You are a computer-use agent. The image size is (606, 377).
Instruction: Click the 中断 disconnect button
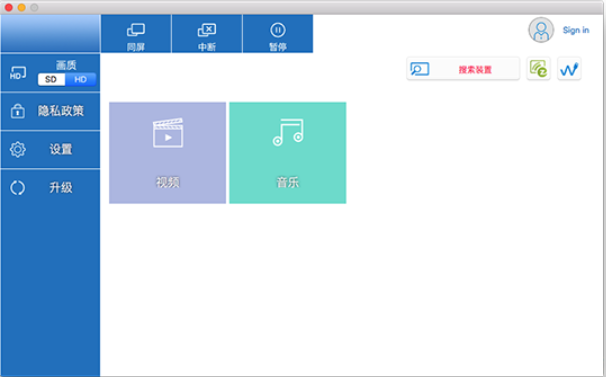coord(207,34)
